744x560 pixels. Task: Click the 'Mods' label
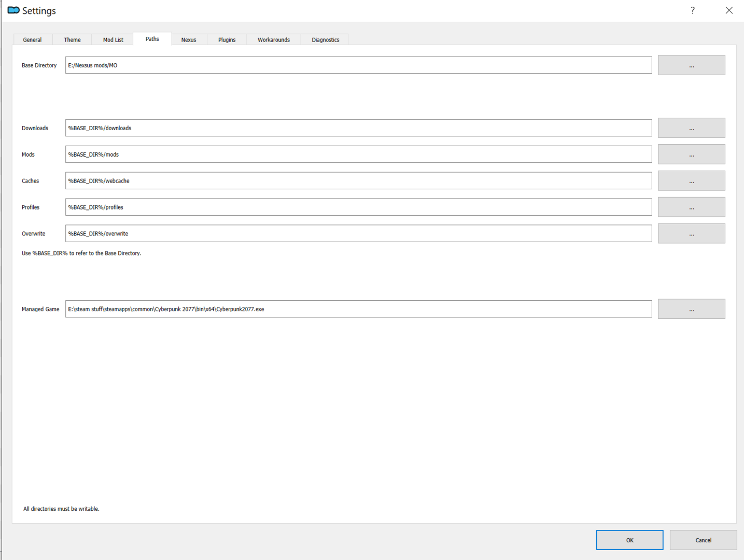(28, 155)
